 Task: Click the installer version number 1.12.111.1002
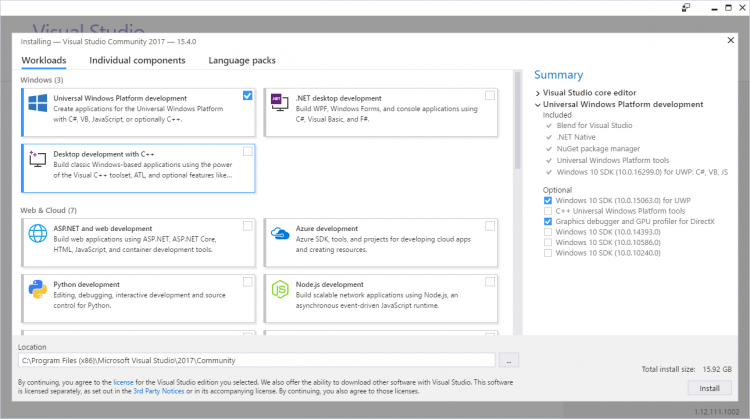(x=717, y=411)
